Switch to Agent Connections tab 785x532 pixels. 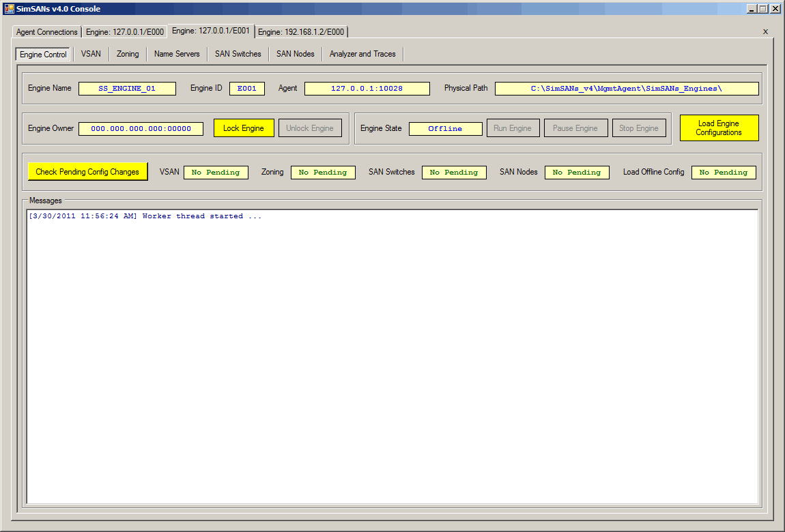coord(47,32)
